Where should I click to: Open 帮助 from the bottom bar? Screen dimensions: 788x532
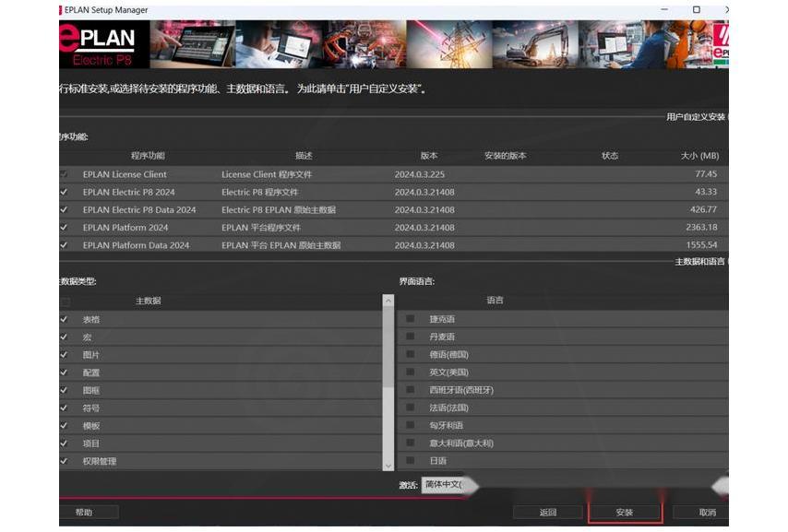(84, 513)
